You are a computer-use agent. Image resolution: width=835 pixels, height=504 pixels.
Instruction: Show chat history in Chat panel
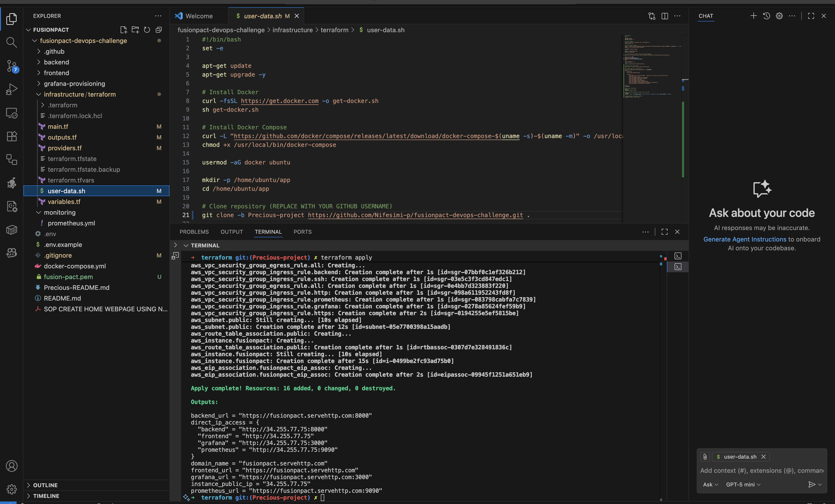pos(766,16)
